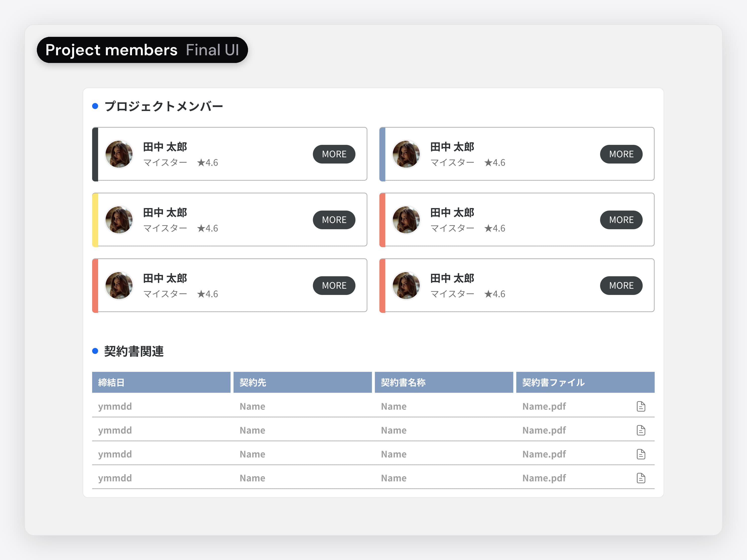Image resolution: width=747 pixels, height=560 pixels.
Task: Select the 締結日 column header
Action: click(x=161, y=383)
